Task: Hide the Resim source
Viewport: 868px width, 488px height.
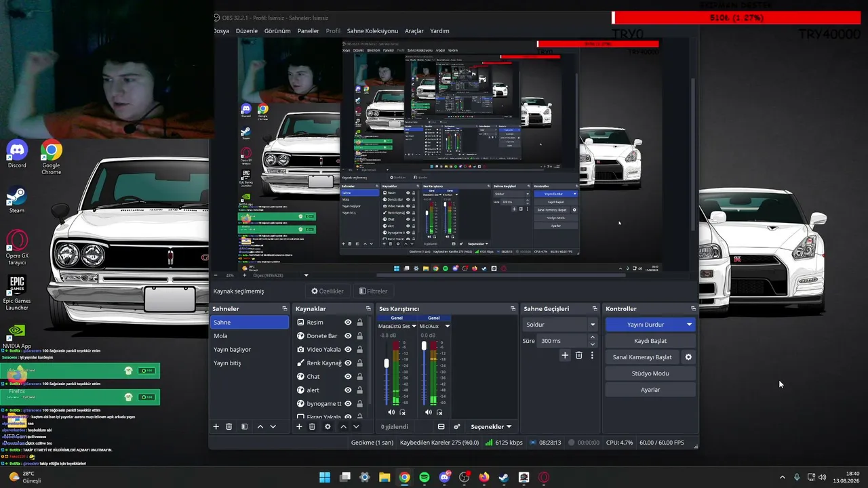Action: 348,323
